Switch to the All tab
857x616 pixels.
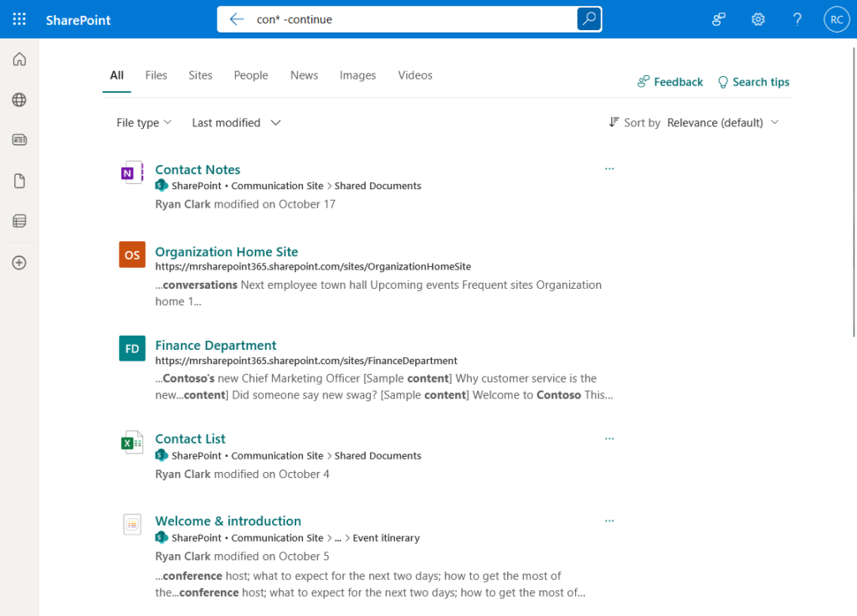117,75
